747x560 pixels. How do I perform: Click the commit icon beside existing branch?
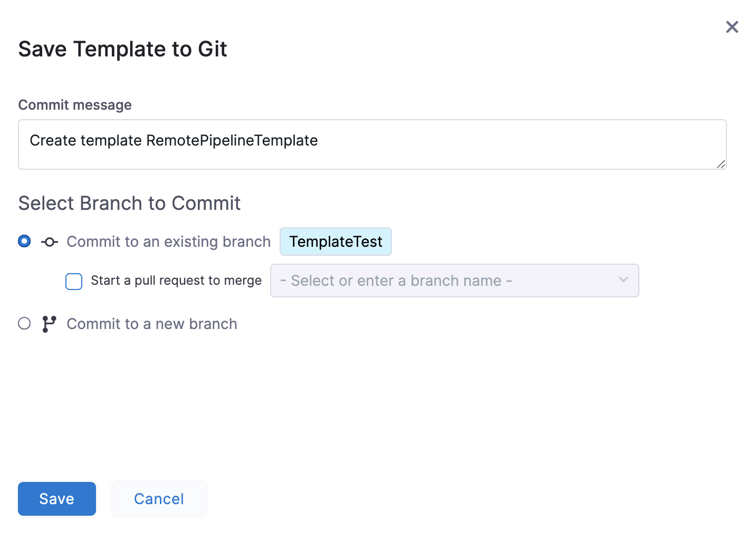coord(50,242)
